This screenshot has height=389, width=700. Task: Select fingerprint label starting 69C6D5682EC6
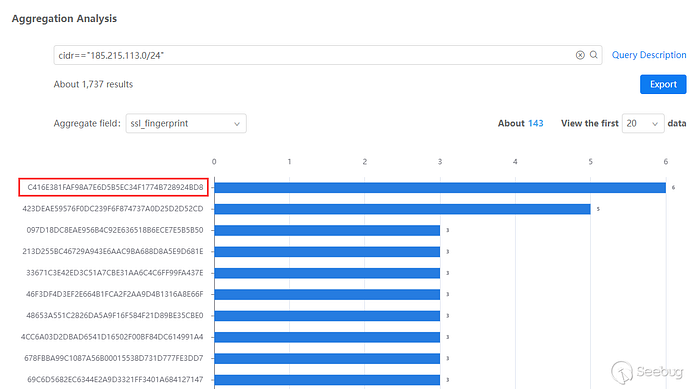point(115,380)
